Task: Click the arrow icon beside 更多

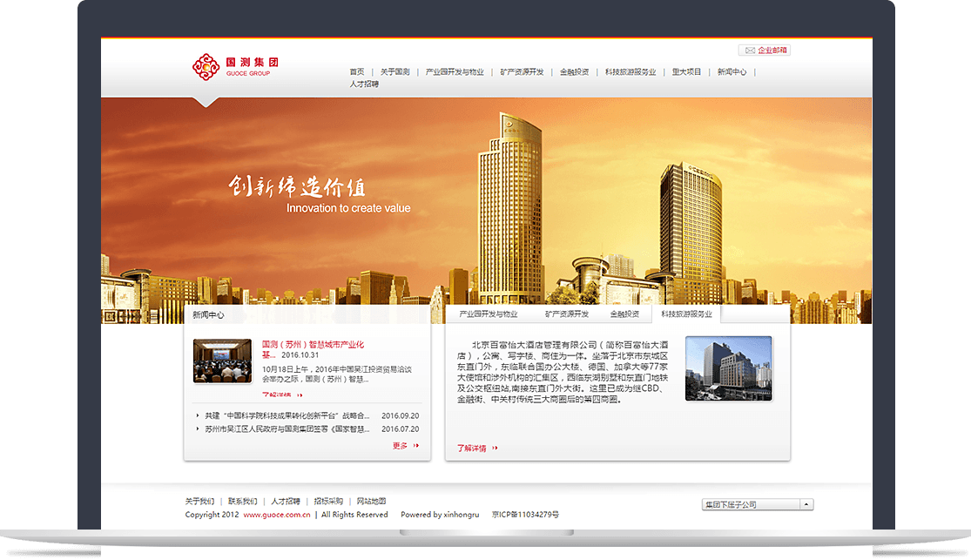Action: click(x=416, y=446)
